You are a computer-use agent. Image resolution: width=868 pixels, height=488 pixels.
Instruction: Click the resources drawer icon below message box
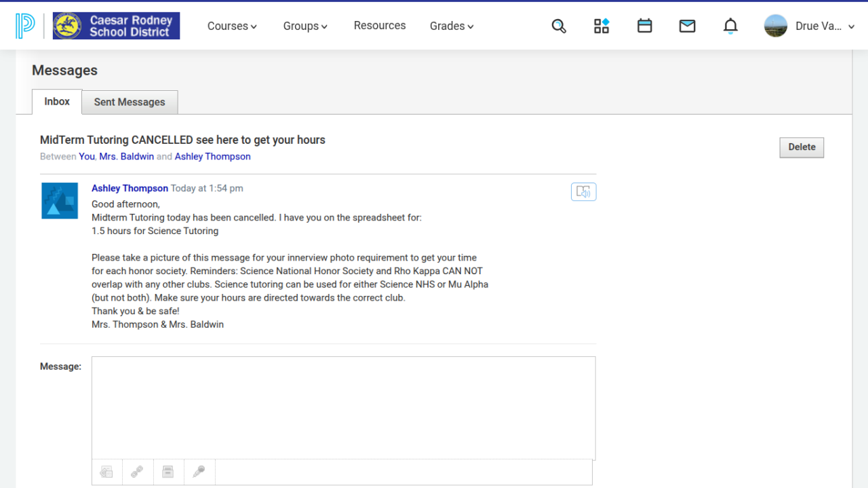coord(168,472)
